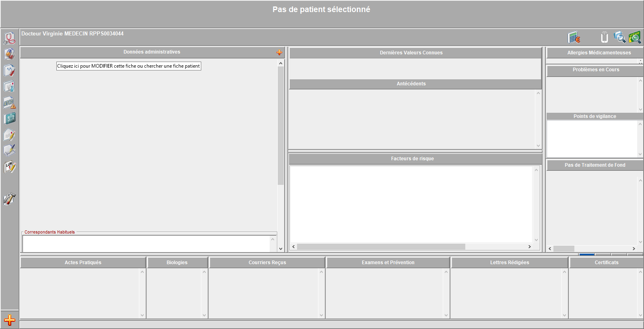Open the folder search magnifier icon
This screenshot has width=644, height=329.
tap(619, 37)
